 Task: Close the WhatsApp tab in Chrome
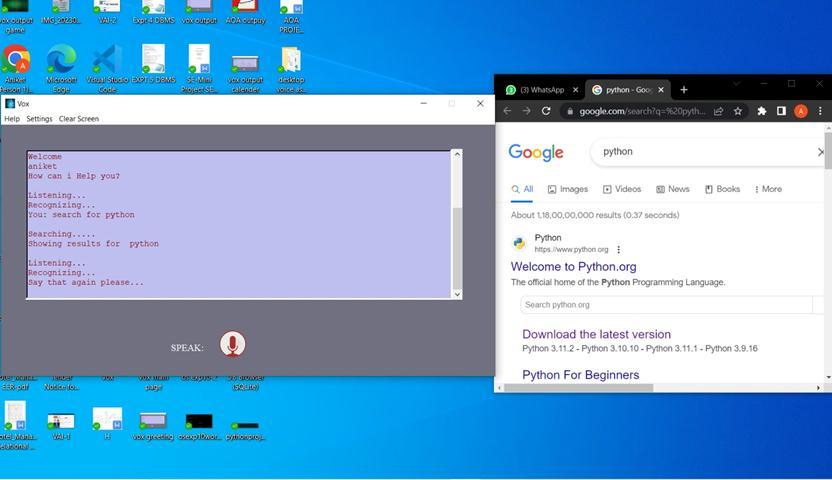click(575, 90)
